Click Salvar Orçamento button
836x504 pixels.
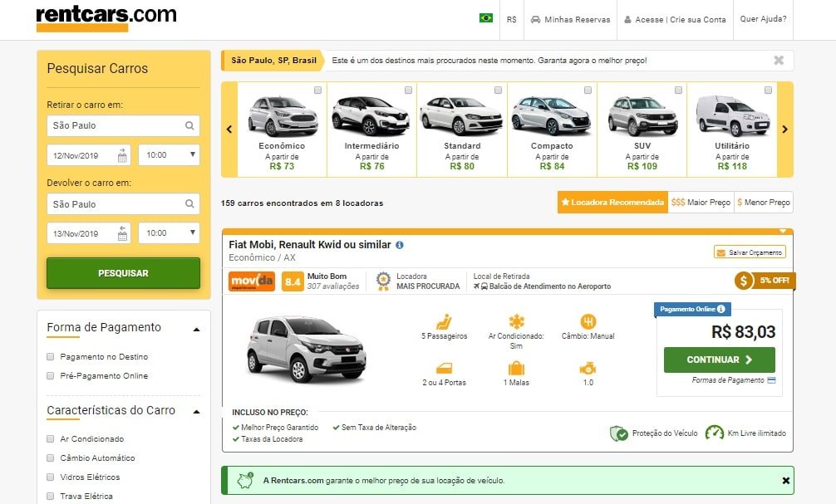click(750, 252)
